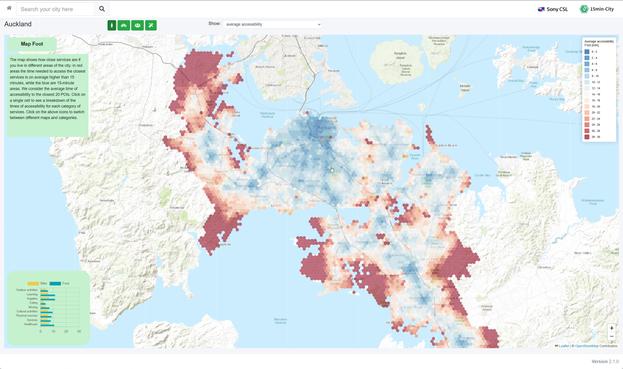Select the second green map mode icon
Image resolution: width=623 pixels, height=369 pixels.
pyautogui.click(x=124, y=25)
